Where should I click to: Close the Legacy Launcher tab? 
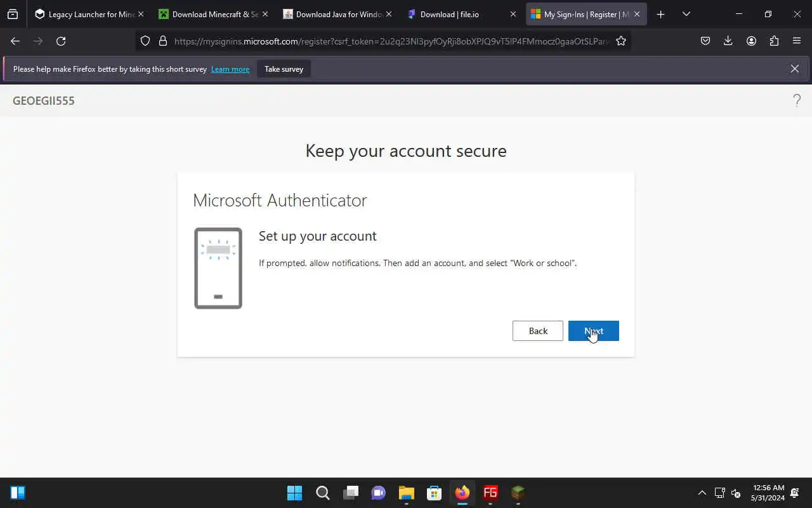point(140,14)
